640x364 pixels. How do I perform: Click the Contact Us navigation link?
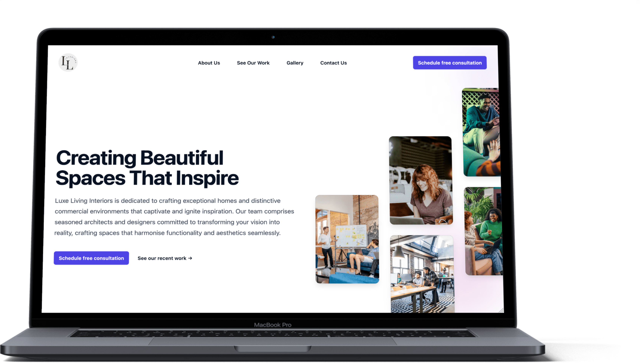[x=333, y=62]
